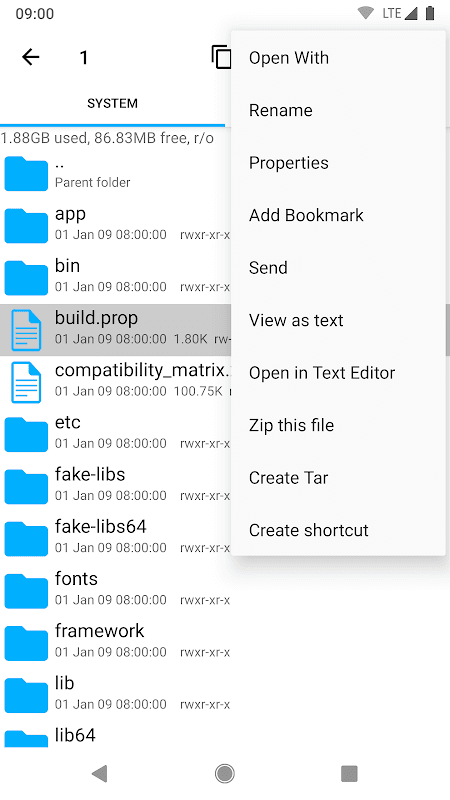This screenshot has height=800, width=450.
Task: Open the fonts folder name
Action: pos(76,579)
